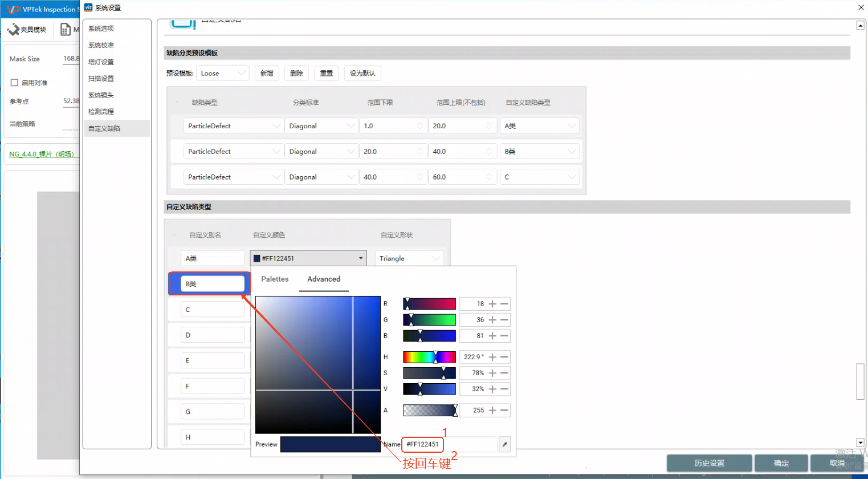This screenshot has height=479, width=868.
Task: Click the document icon in VPTek toolbar
Action: click(66, 29)
